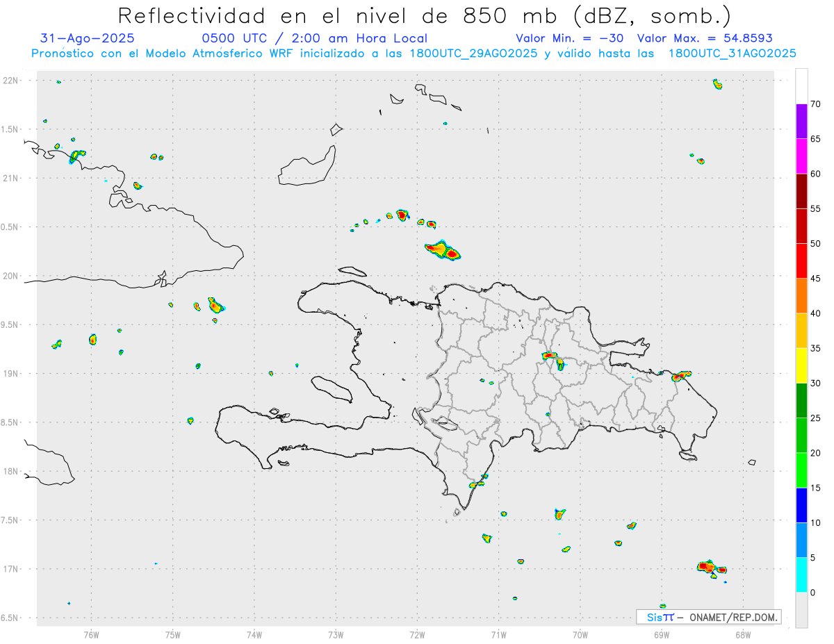Click the longitude label "76W"

point(91,634)
